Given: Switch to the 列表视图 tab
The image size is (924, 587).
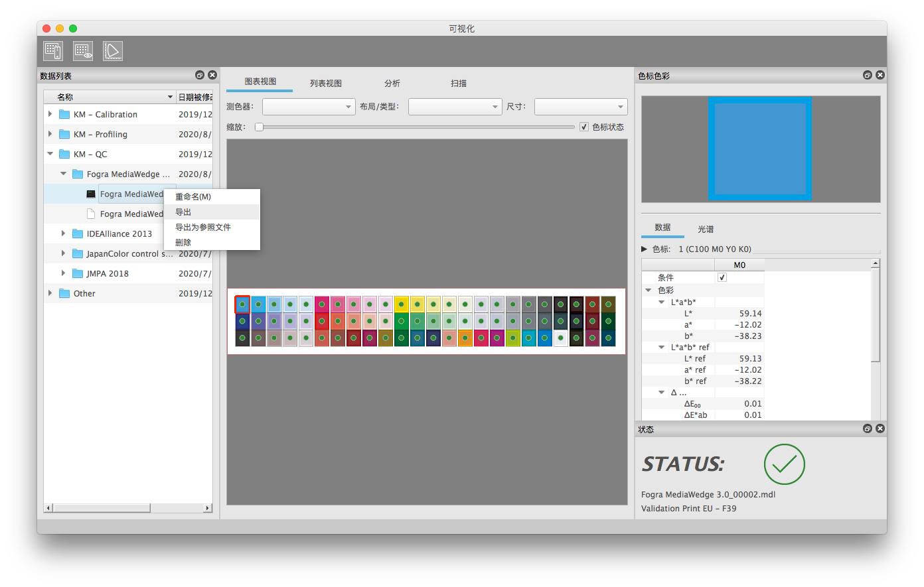Looking at the screenshot, I should 326,83.
